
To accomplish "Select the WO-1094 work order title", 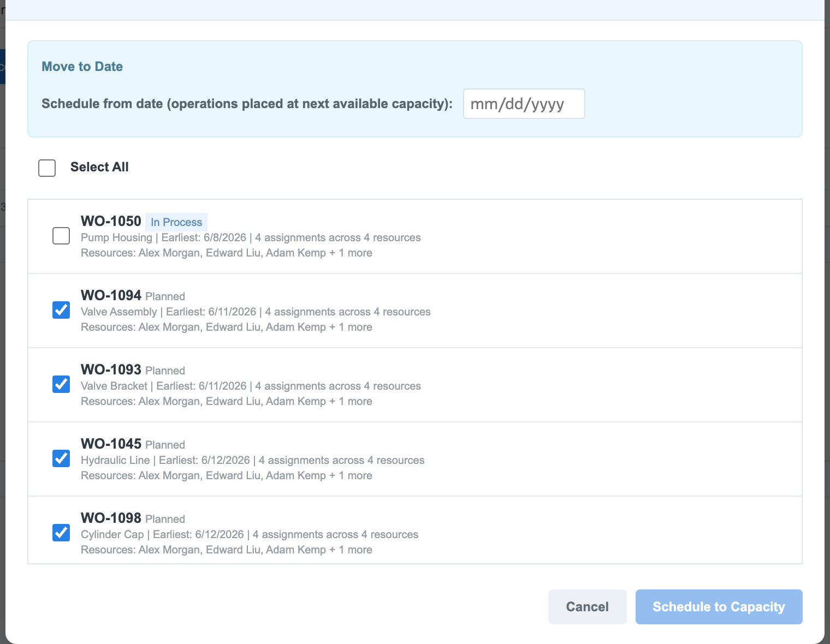I will [111, 295].
